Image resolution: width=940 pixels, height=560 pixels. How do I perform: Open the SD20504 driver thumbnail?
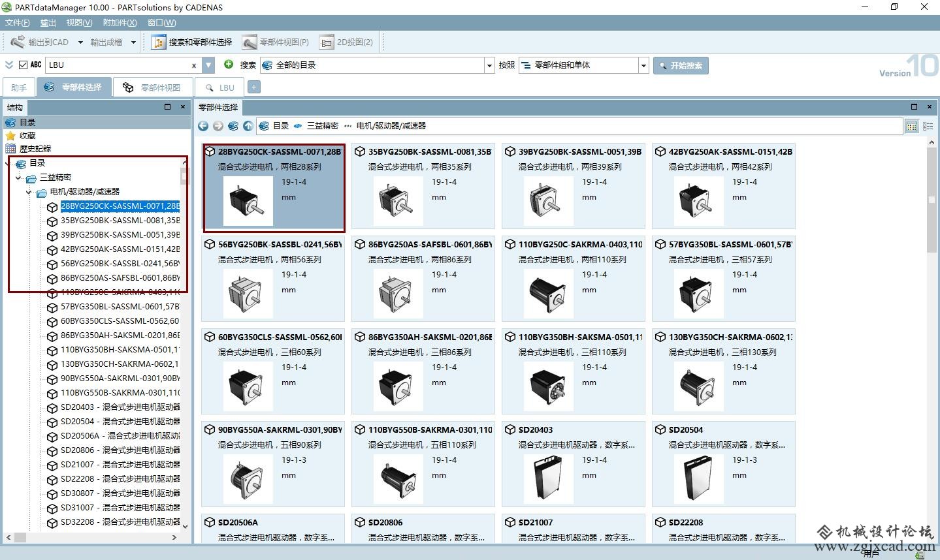click(699, 479)
